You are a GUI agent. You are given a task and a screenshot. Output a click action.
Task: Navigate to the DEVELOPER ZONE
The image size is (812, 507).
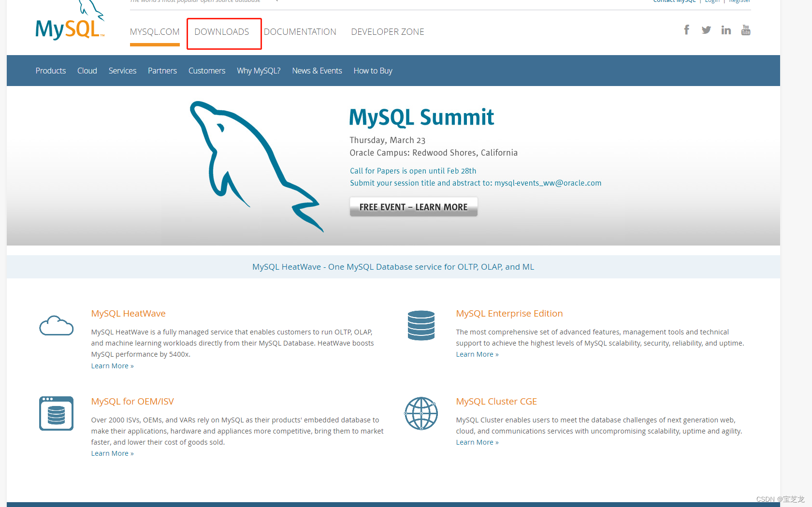click(x=387, y=31)
